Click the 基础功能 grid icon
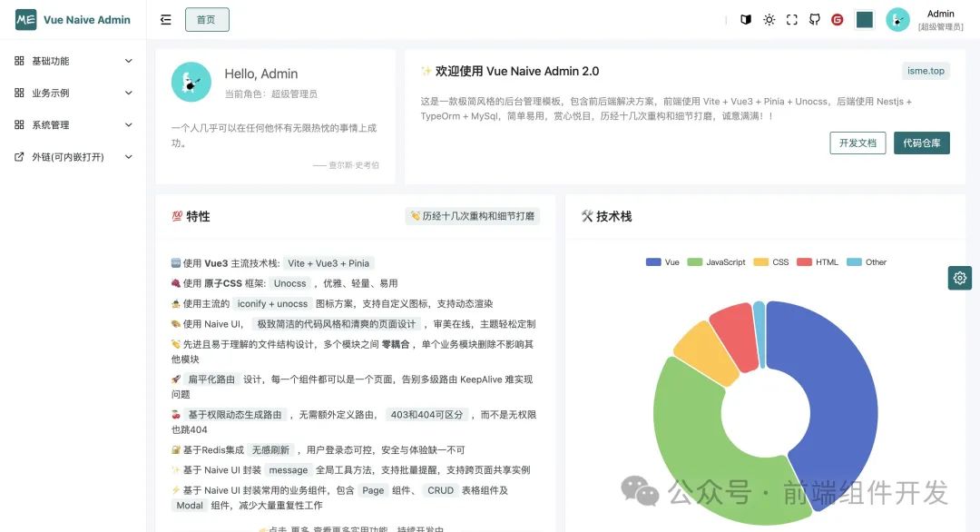The width and height of the screenshot is (980, 532). [19, 61]
